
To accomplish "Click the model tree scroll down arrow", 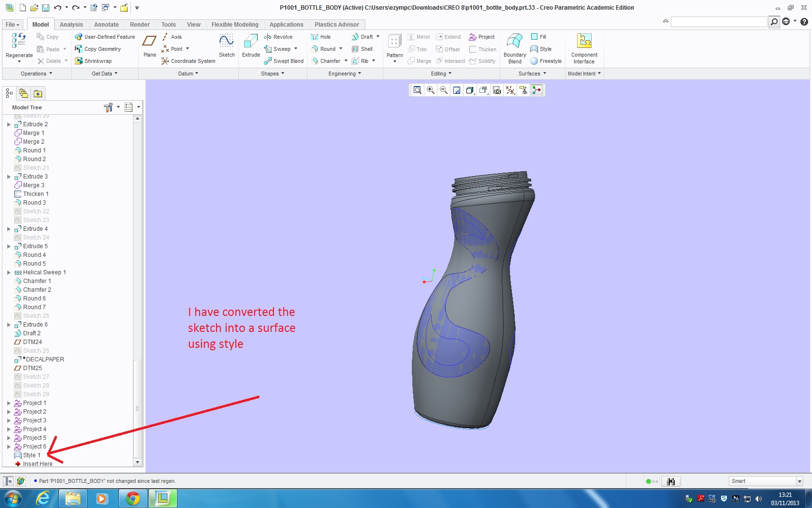I will coord(137,463).
